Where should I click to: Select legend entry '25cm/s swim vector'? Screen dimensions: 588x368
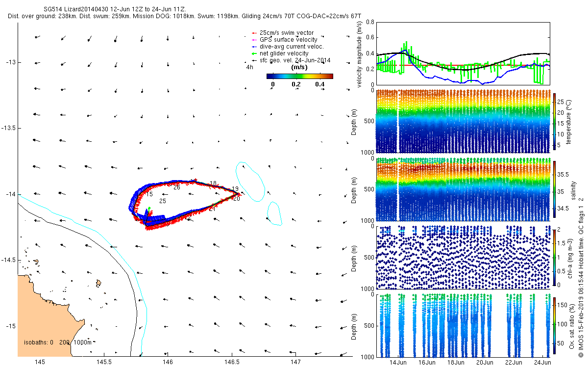click(x=287, y=33)
